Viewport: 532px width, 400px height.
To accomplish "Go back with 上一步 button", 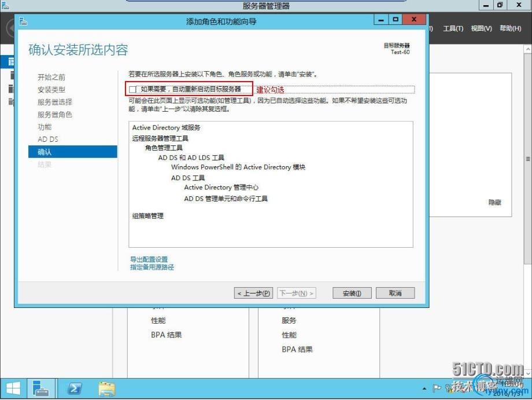I will coord(253,293).
